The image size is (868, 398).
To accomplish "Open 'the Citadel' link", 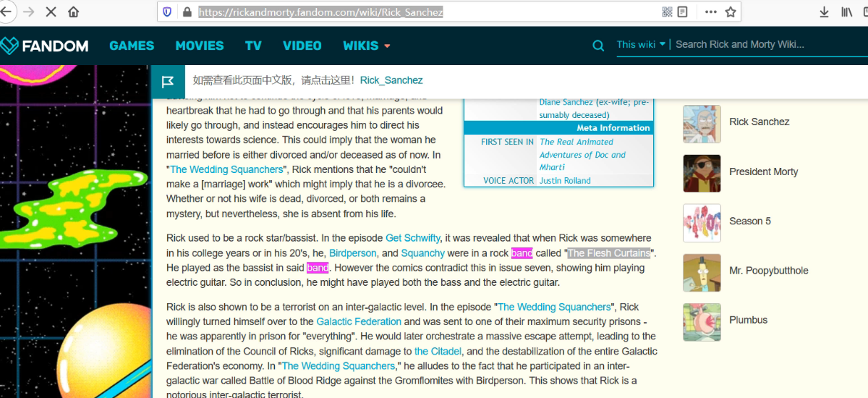I will coord(438,352).
